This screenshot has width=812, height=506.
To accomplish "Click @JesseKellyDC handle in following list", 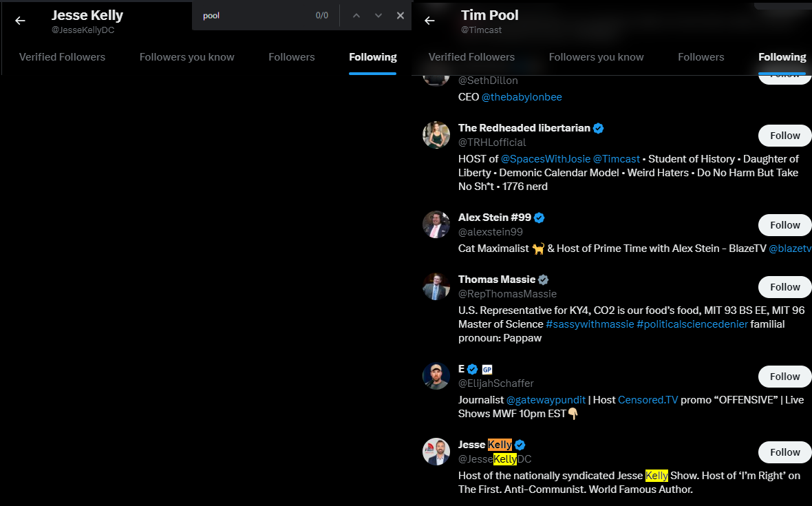I will tap(495, 459).
